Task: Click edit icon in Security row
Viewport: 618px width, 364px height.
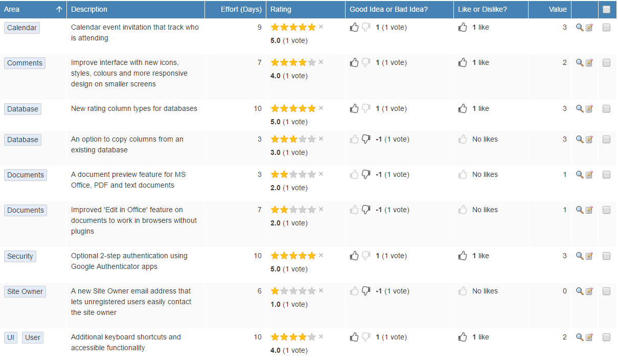Action: coord(589,256)
